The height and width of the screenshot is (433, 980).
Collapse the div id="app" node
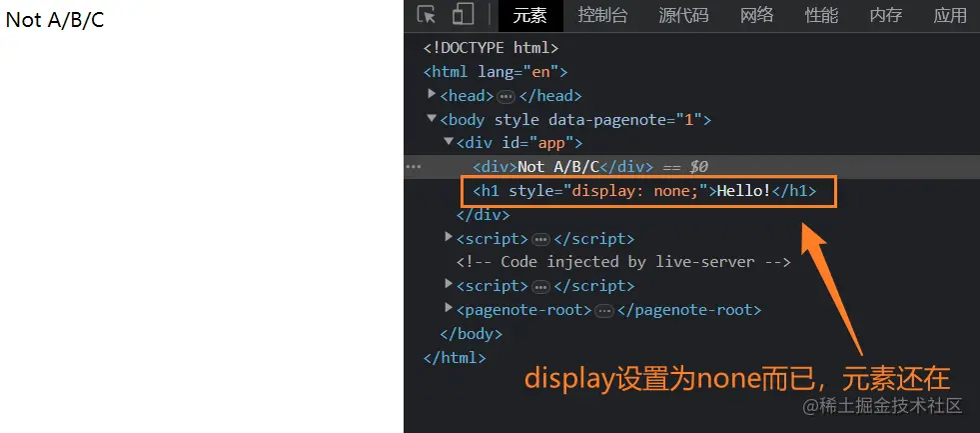coord(449,142)
